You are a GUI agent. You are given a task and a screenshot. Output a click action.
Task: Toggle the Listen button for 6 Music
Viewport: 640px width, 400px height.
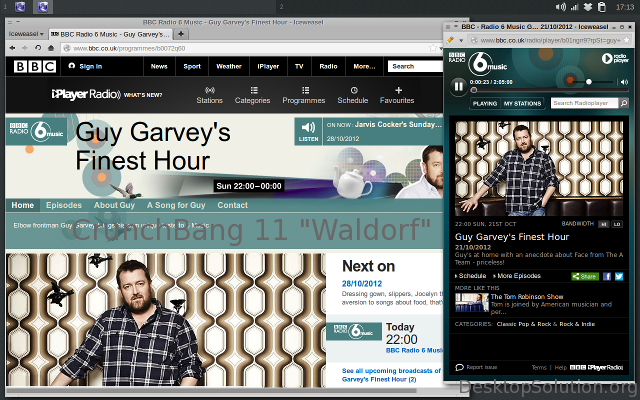308,132
